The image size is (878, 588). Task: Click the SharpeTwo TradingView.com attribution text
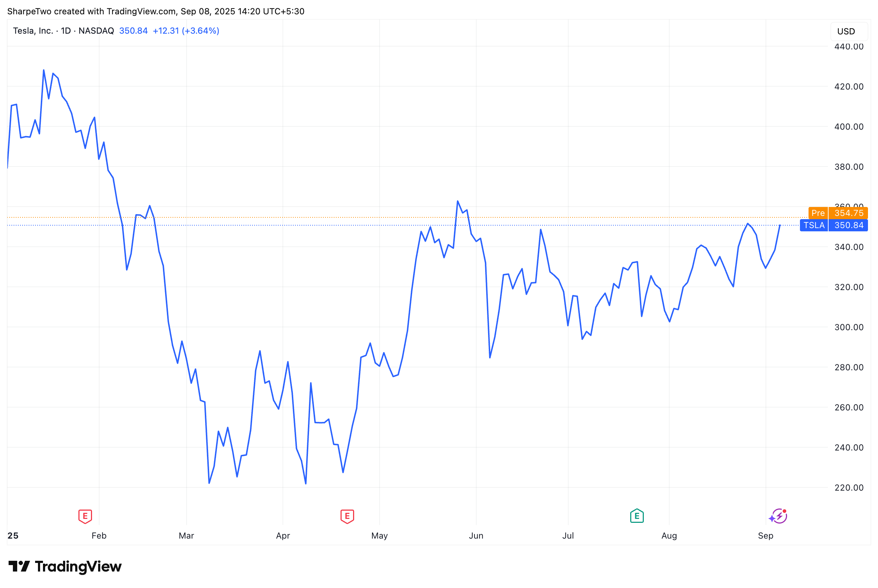point(155,11)
